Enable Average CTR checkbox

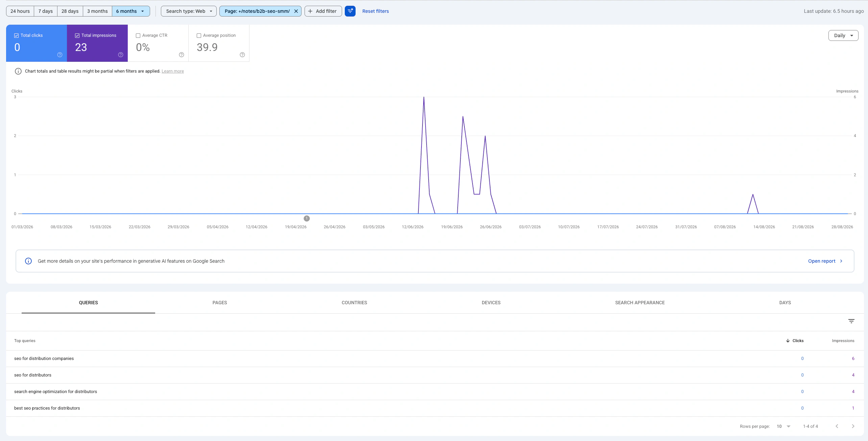pyautogui.click(x=138, y=35)
